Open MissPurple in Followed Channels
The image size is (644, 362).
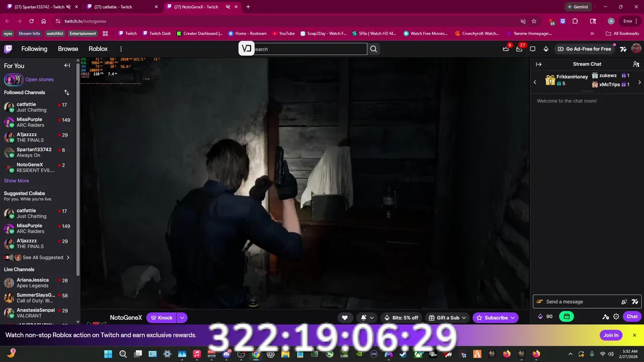click(x=38, y=122)
